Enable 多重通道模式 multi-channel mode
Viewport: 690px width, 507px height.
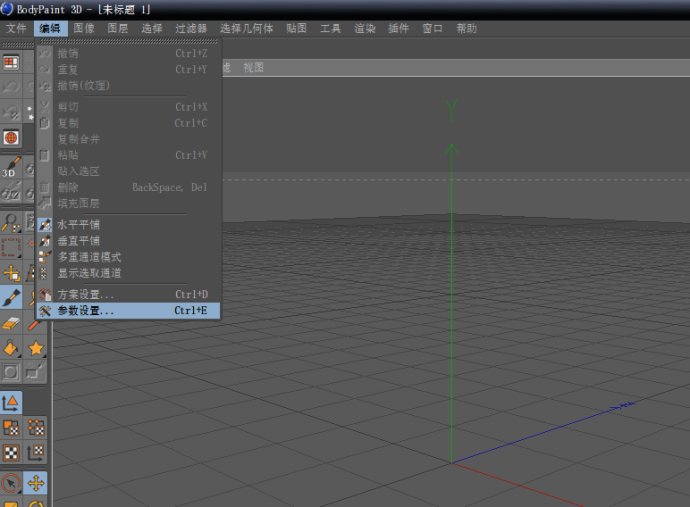click(x=89, y=257)
